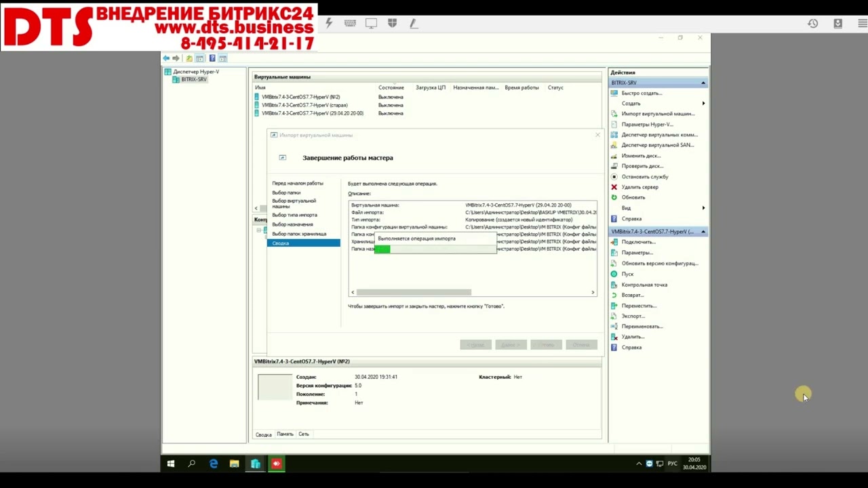Click Обновить action
Screen dimensions: 868x488
(633, 197)
